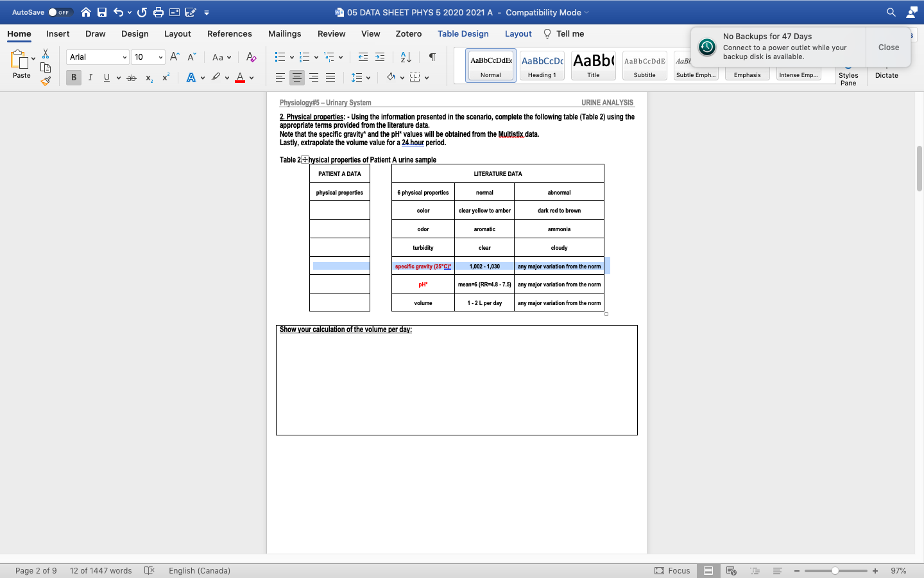
Task: Adjust the zoom slider in the status bar
Action: point(835,570)
